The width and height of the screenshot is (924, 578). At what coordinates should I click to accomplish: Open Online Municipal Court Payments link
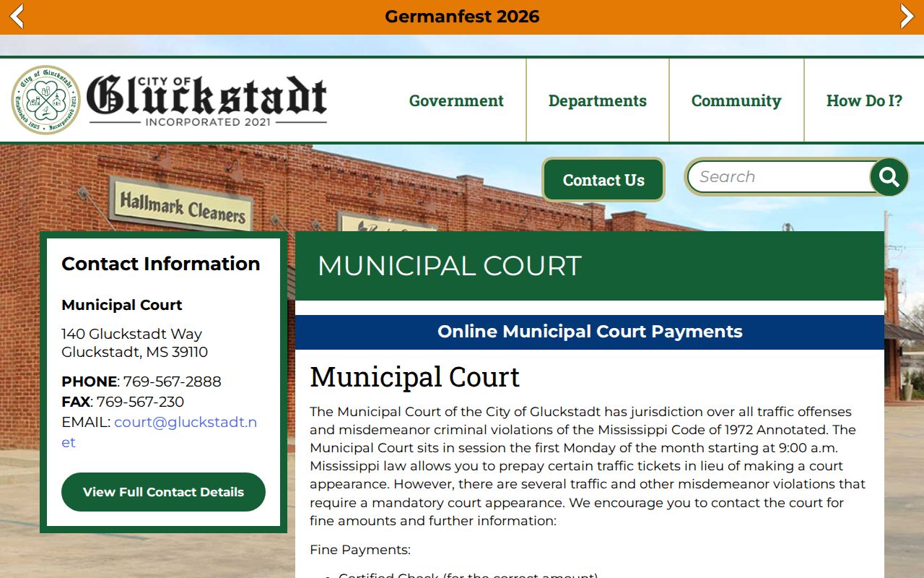590,332
